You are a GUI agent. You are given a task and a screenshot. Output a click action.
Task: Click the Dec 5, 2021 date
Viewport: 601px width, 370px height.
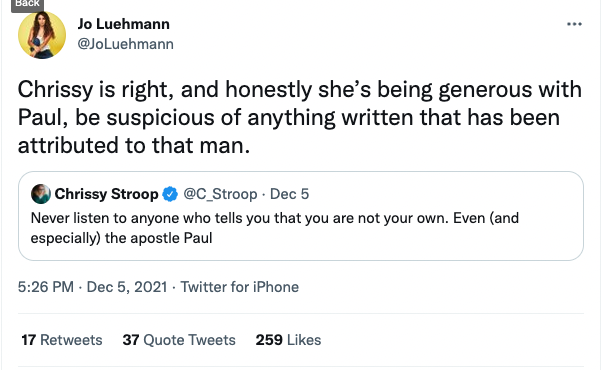click(x=127, y=287)
